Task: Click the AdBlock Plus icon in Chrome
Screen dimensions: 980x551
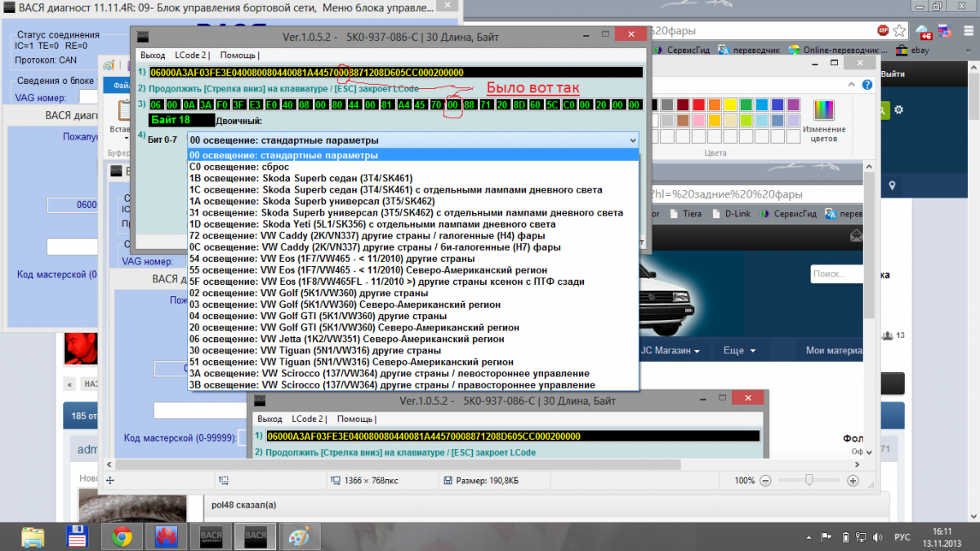Action: (884, 30)
